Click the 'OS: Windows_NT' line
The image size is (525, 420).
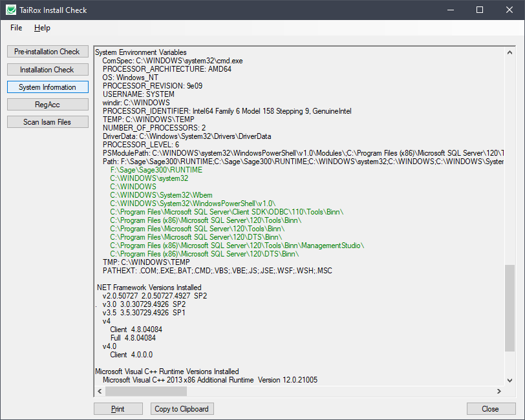(x=130, y=78)
